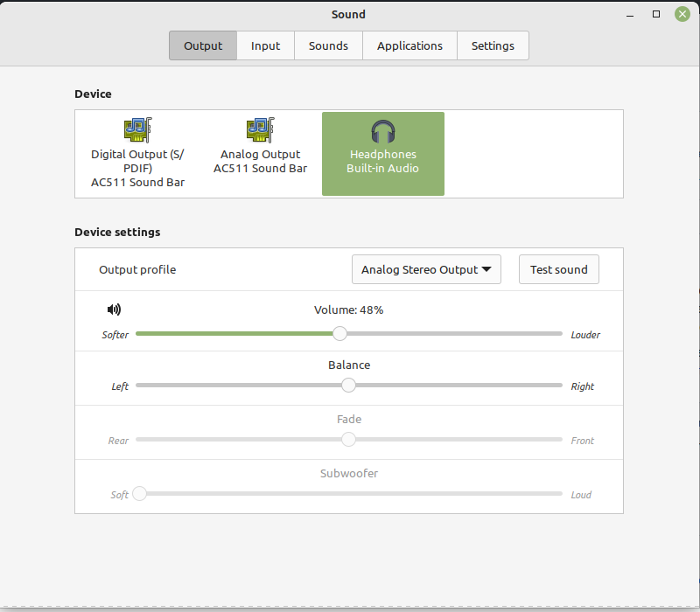
Task: Open the Sounds tab
Action: point(327,45)
